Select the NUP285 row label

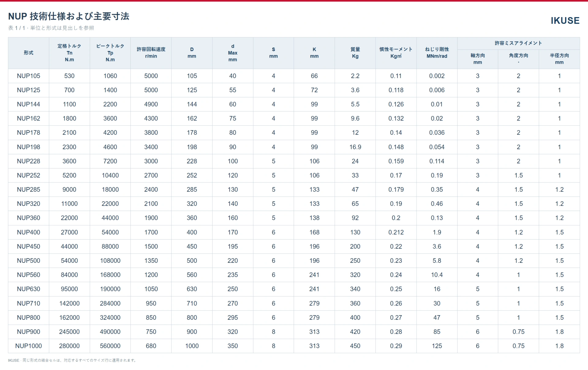[x=28, y=190]
